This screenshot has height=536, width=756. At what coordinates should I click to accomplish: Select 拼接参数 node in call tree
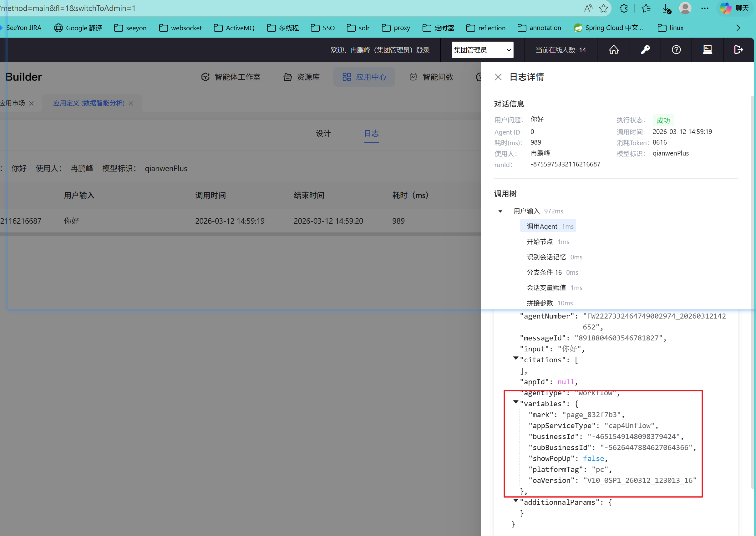point(540,303)
